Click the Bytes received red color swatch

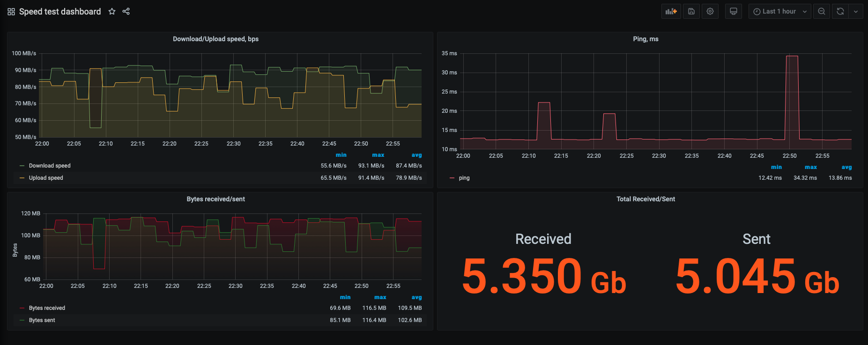click(22, 308)
